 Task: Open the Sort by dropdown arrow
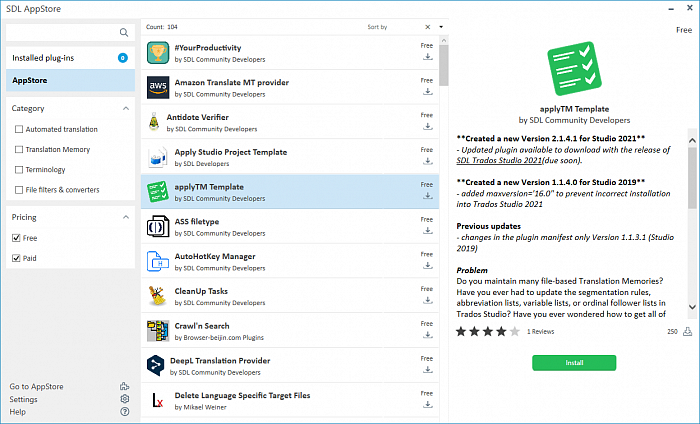click(x=441, y=27)
